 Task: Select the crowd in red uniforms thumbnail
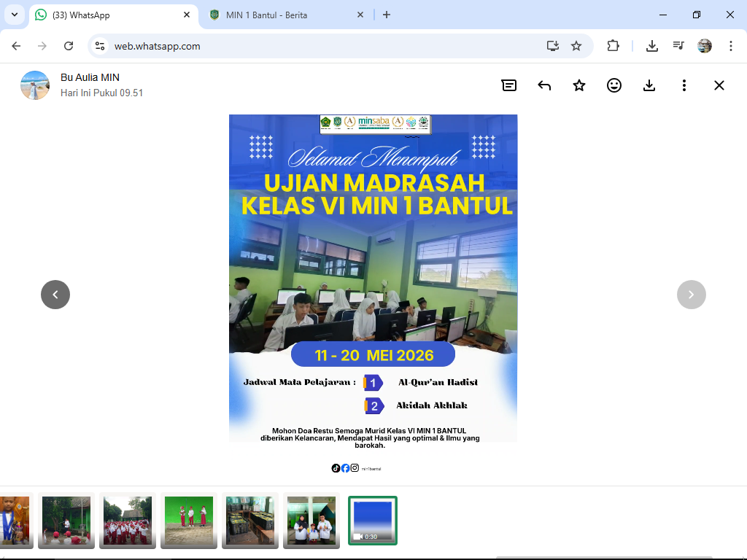click(x=128, y=521)
